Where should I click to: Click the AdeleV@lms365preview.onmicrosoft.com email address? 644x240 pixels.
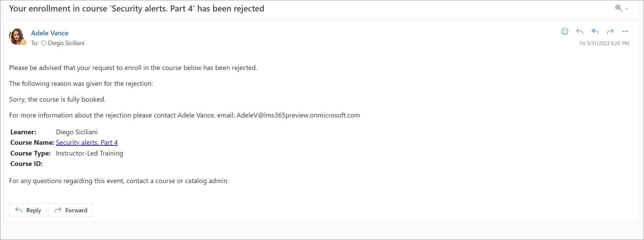pos(298,115)
